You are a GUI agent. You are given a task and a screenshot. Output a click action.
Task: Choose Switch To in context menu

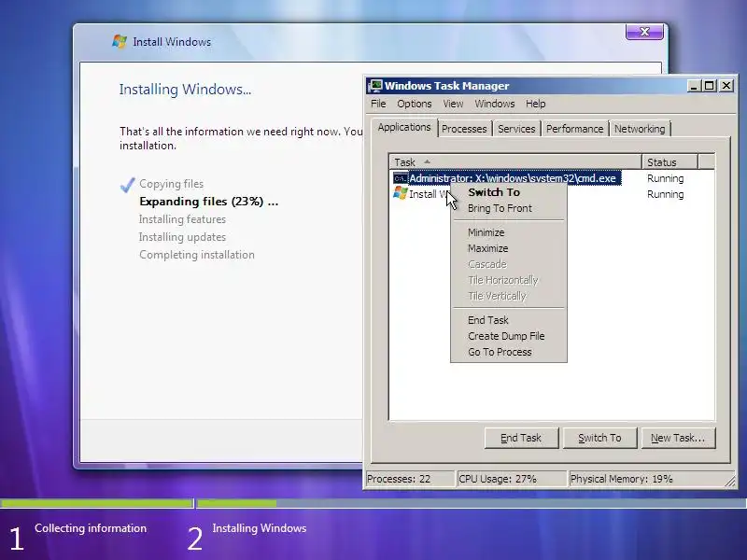click(x=508, y=192)
